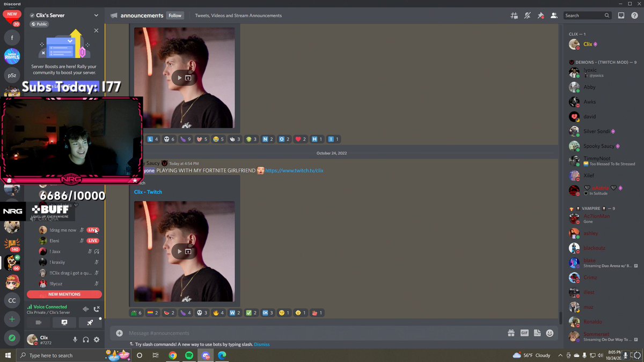The image size is (644, 362).
Task: Disconnect from voice with phone icon
Action: tap(97, 309)
